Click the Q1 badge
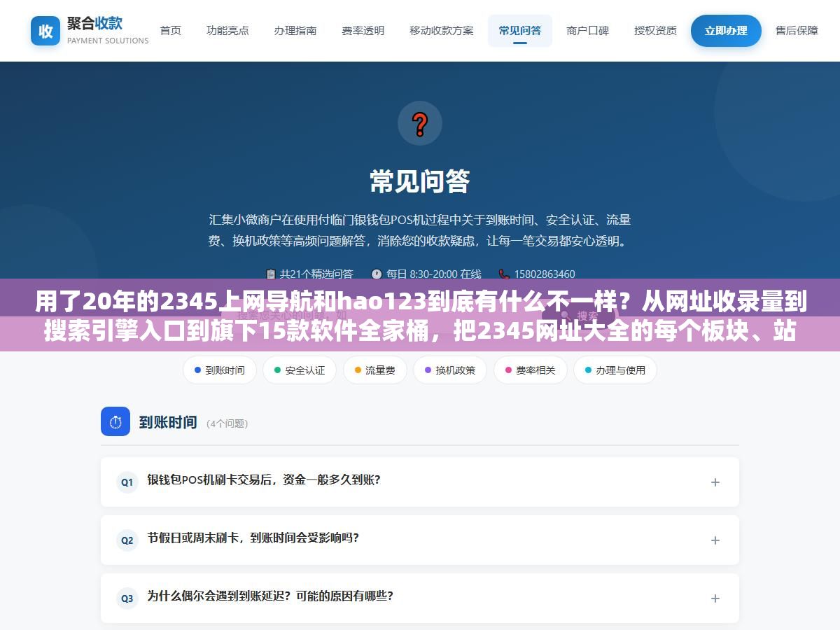Screen dimensions: 840x630 coord(127,482)
